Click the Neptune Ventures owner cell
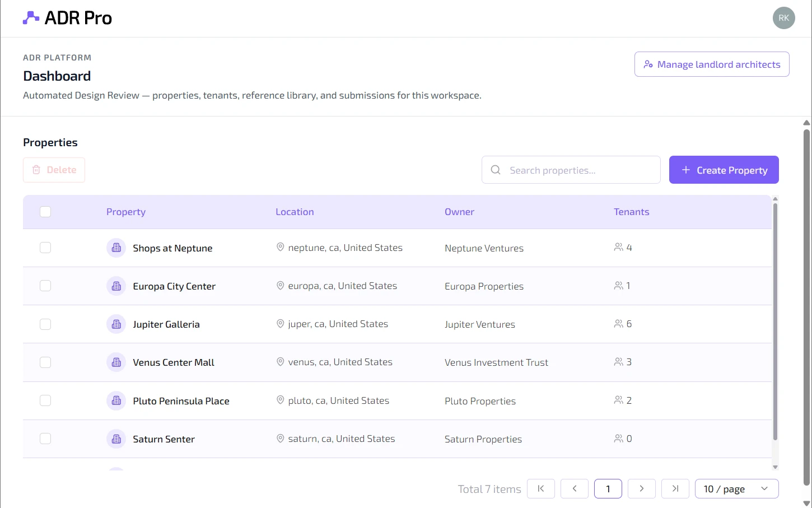The width and height of the screenshot is (812, 508). click(x=484, y=248)
